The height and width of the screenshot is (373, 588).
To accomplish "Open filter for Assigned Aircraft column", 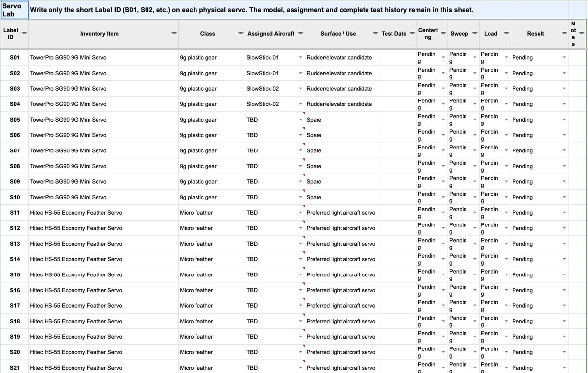I will (x=300, y=34).
